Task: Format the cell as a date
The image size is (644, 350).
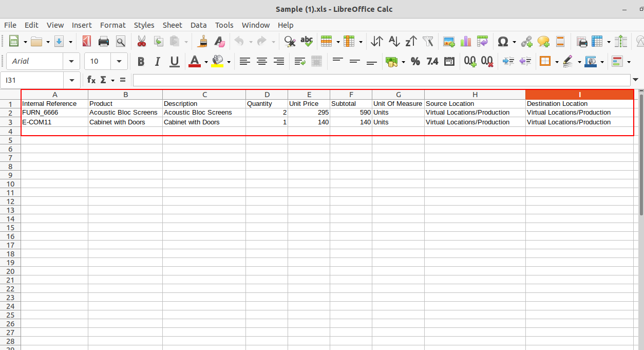Action: (x=449, y=62)
